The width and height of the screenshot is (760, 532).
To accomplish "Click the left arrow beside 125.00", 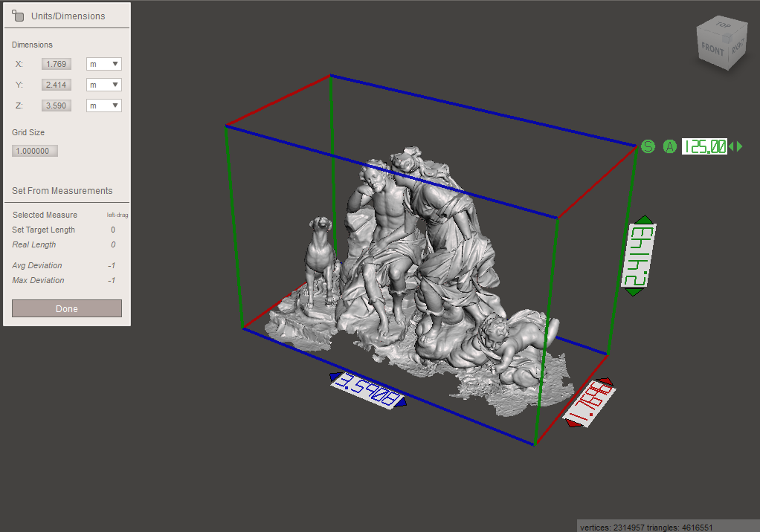I will click(732, 146).
